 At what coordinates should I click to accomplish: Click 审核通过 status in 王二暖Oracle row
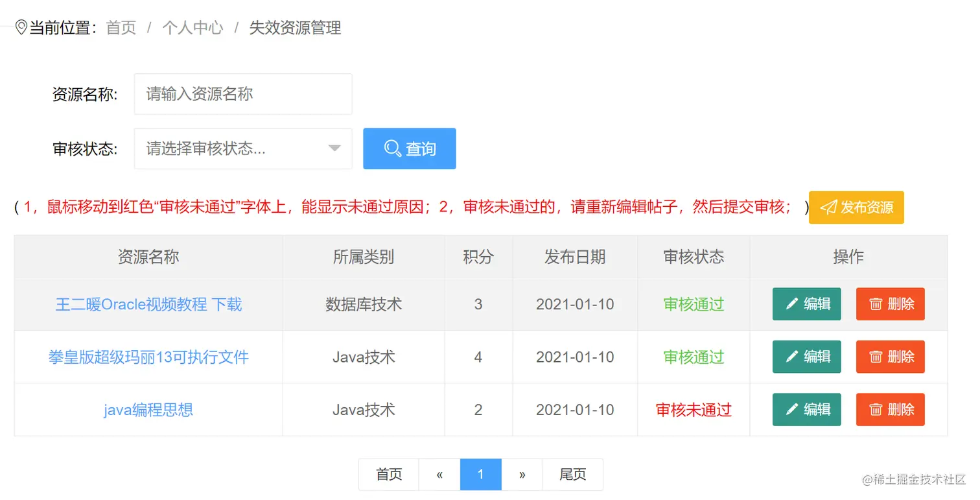(x=694, y=304)
